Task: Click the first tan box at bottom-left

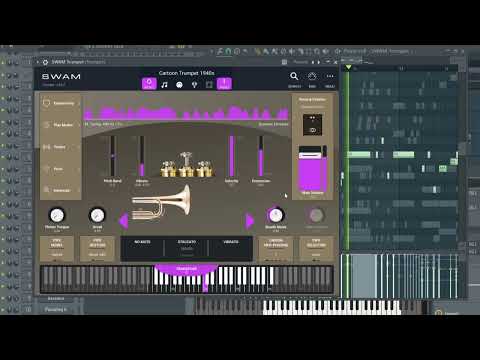Action: [57, 249]
